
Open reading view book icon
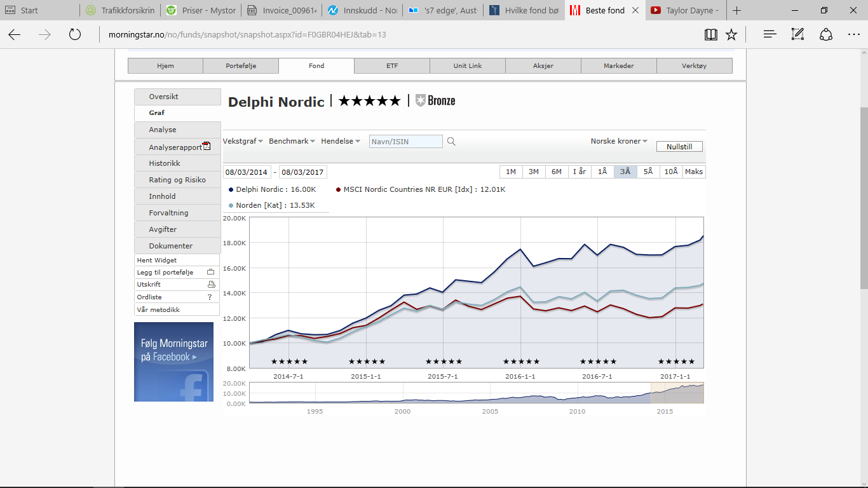711,34
